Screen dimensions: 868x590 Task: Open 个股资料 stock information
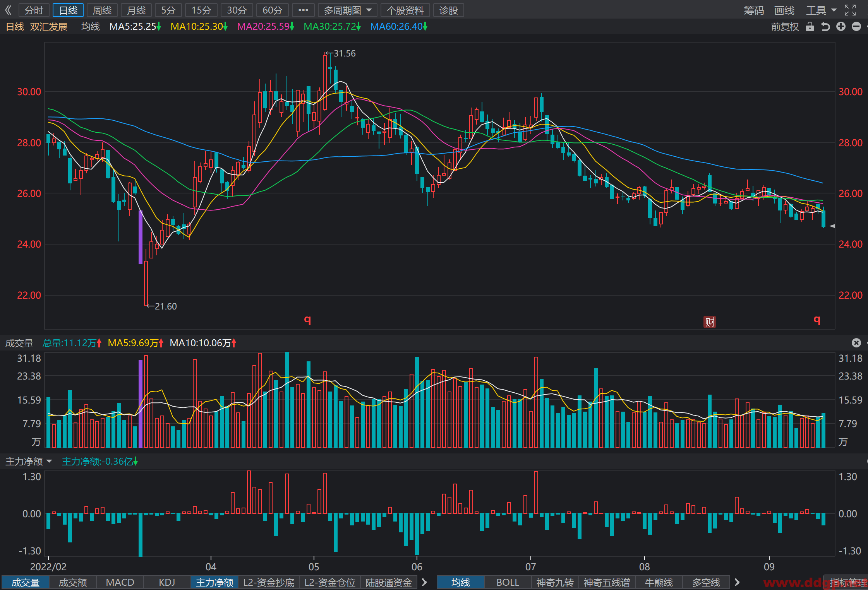(405, 10)
